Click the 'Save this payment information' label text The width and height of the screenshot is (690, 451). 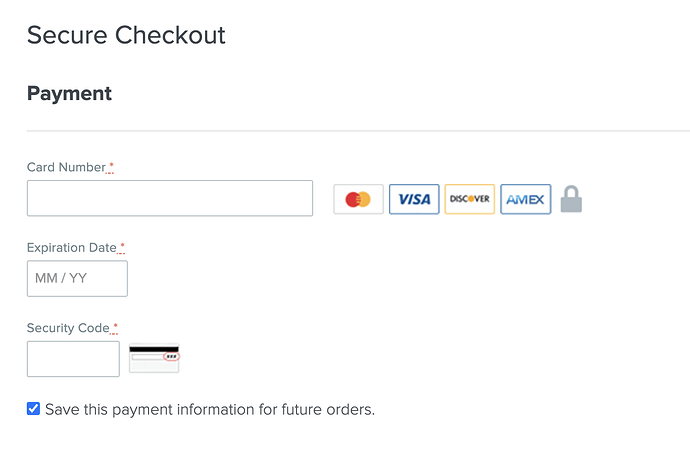[x=210, y=410]
